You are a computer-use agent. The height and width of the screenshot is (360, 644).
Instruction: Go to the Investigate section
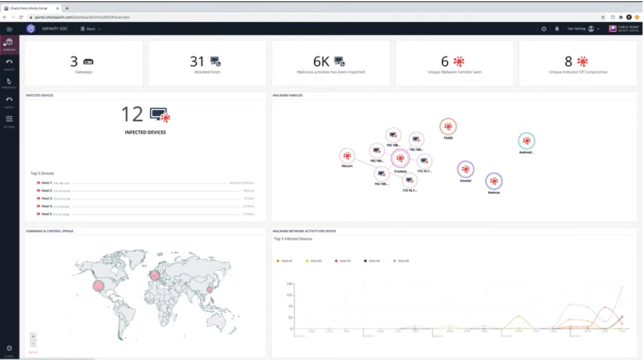tap(9, 82)
